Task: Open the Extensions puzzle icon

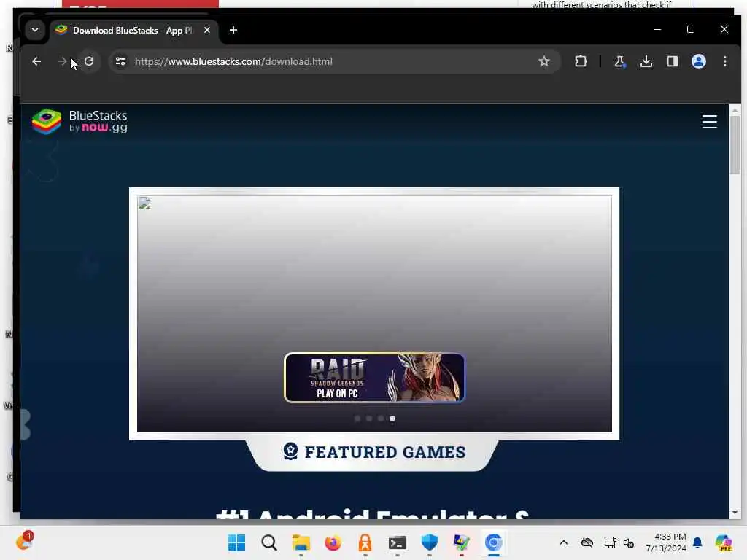Action: point(581,61)
